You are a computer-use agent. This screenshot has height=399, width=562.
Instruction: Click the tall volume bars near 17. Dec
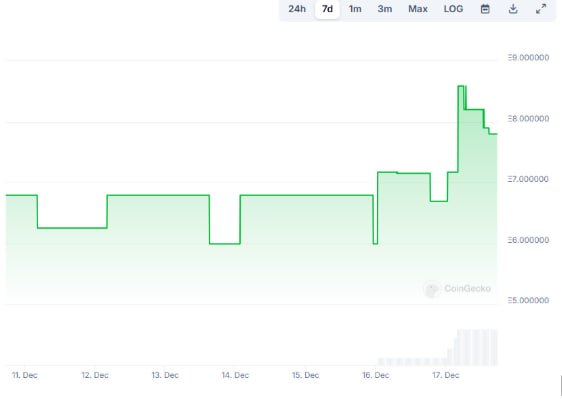click(x=476, y=347)
